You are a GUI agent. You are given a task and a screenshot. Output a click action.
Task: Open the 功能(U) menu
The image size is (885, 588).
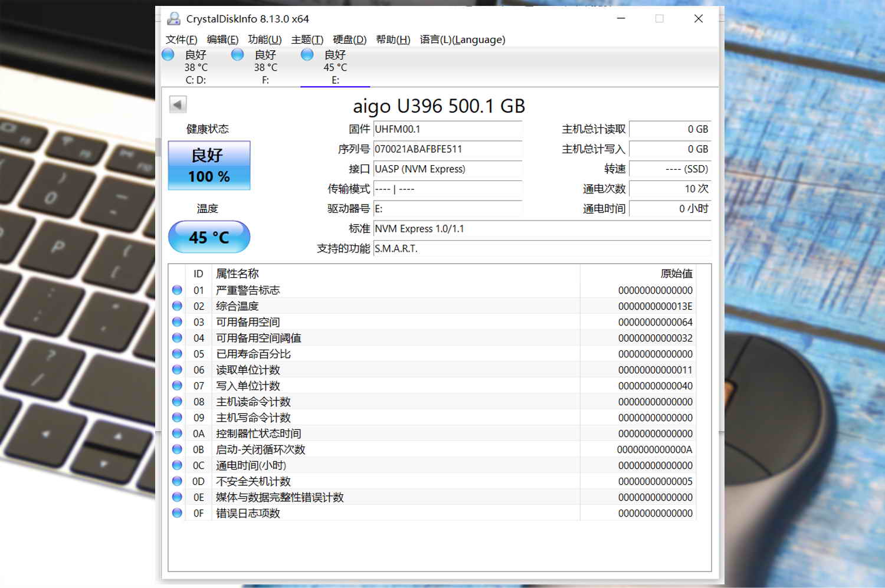[265, 40]
